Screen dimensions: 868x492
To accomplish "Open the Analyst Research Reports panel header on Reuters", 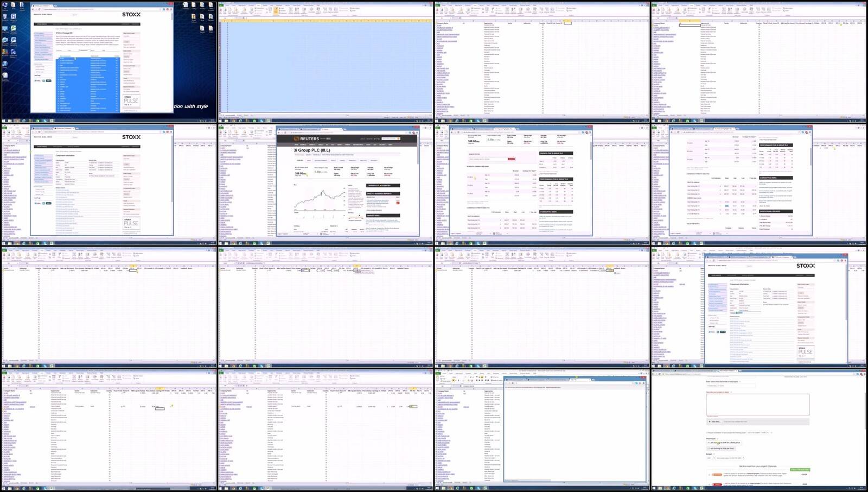I will (x=383, y=193).
